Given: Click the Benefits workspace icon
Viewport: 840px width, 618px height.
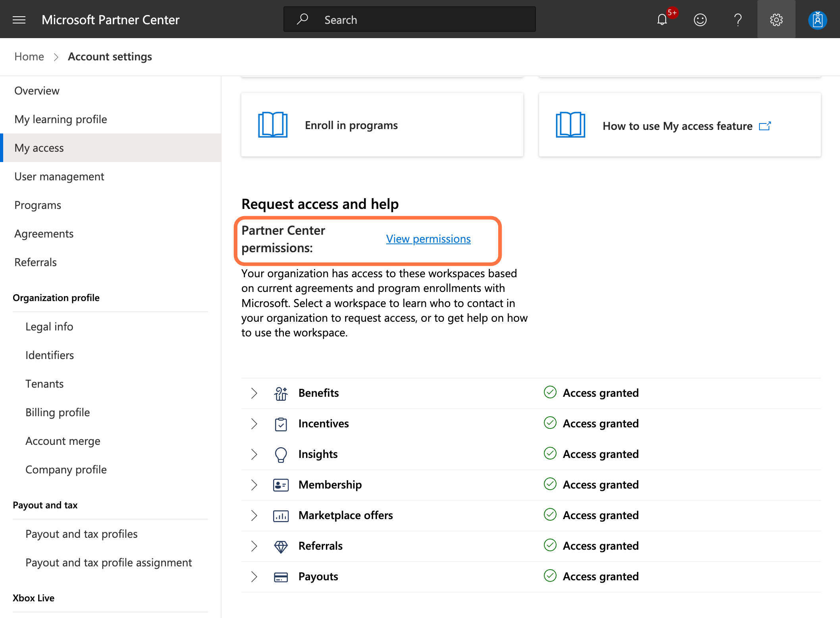Looking at the screenshot, I should tap(281, 393).
